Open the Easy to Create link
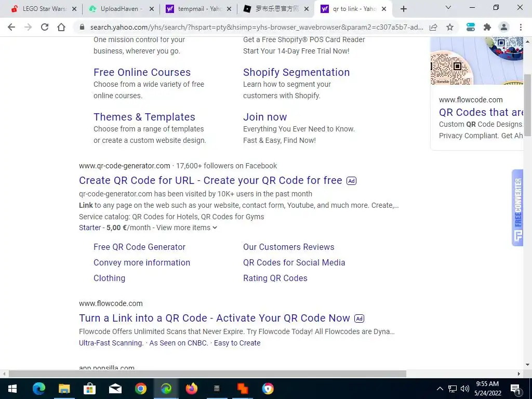The height and width of the screenshot is (399, 532). click(x=237, y=343)
